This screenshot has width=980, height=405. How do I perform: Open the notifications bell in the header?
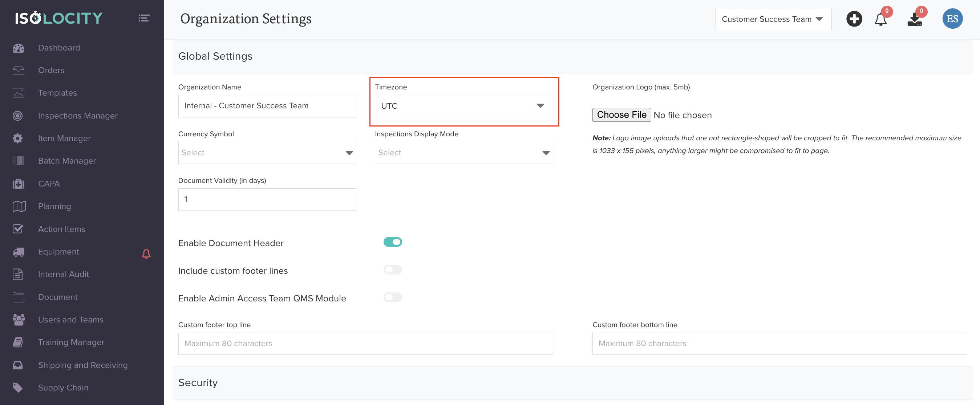880,19
